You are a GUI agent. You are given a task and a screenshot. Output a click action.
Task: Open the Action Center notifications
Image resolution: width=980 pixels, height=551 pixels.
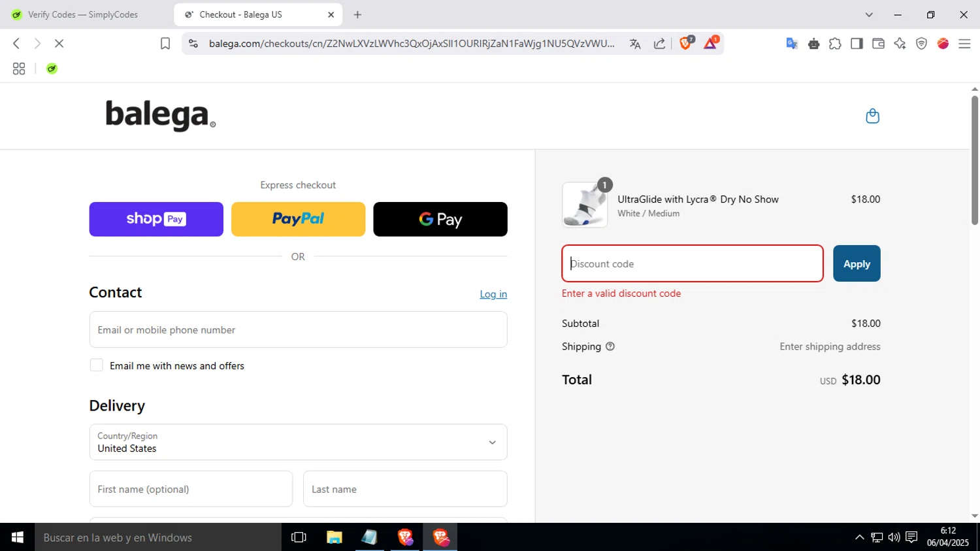(x=911, y=537)
